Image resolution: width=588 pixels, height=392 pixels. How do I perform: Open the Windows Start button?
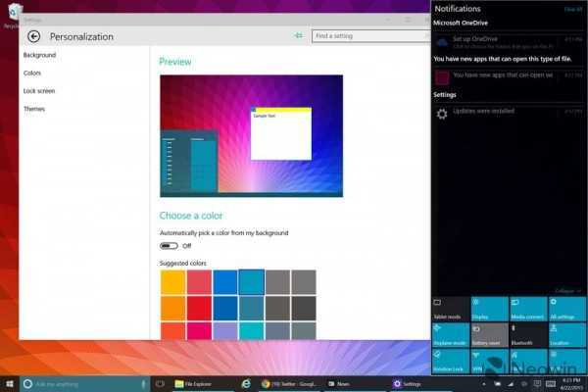[10, 384]
